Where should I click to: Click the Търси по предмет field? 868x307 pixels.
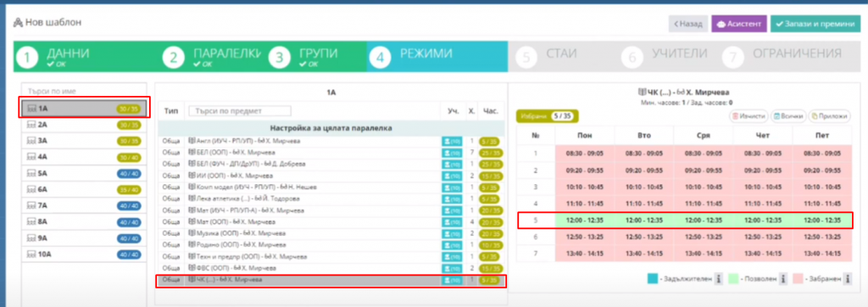(x=240, y=111)
